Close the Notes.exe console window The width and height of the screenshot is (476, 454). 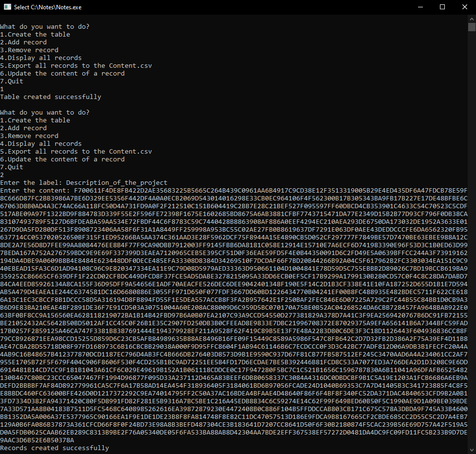coord(465,7)
